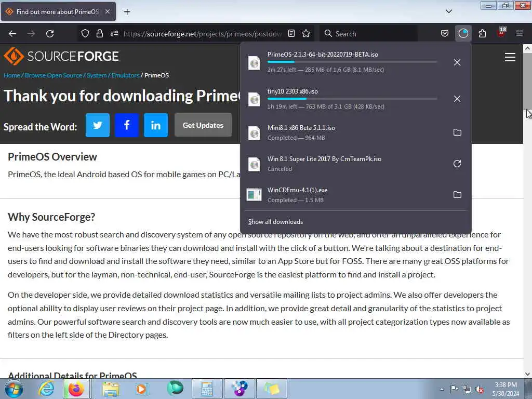Open a new tab with the plus button

127,12
